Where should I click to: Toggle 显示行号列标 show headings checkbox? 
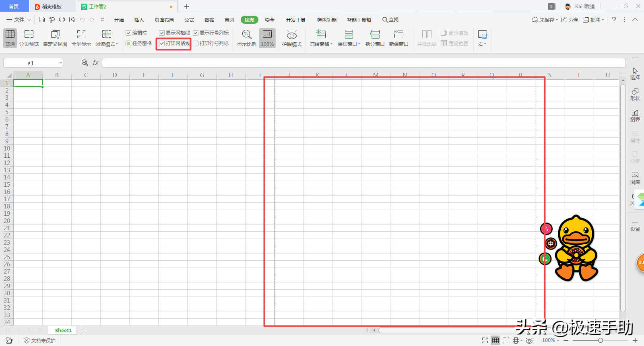[196, 33]
